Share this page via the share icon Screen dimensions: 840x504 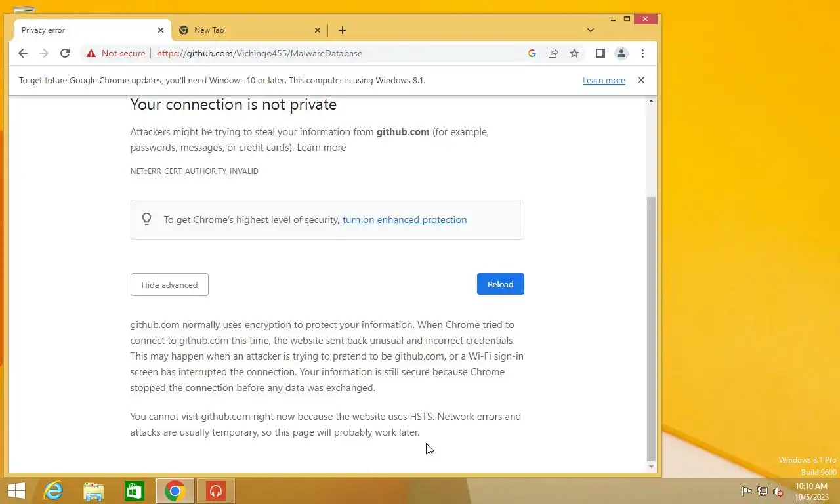553,53
